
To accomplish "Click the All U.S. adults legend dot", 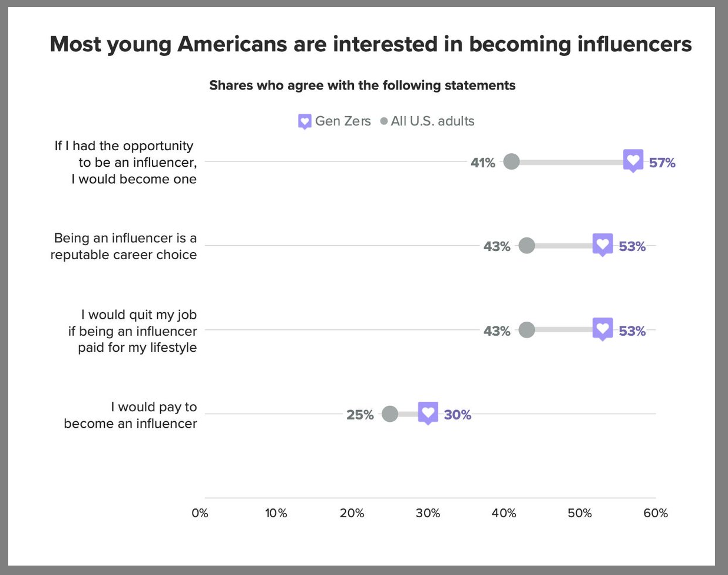I will 384,121.
